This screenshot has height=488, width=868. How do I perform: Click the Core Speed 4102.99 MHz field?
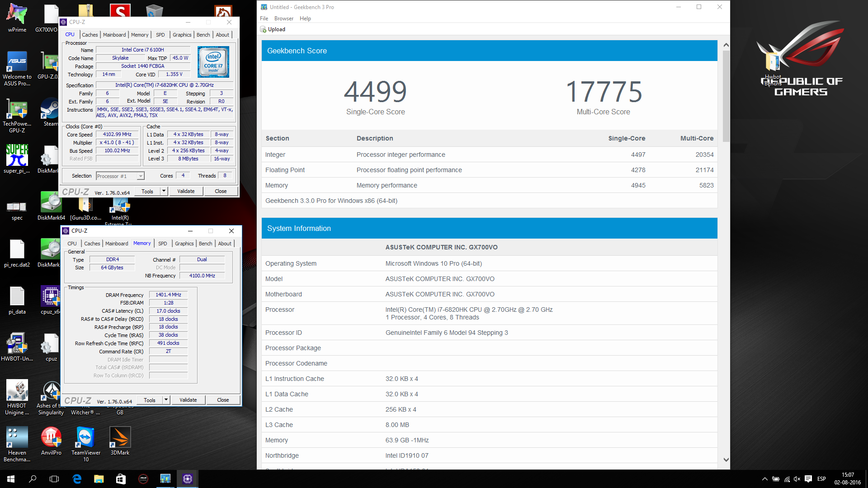(x=117, y=135)
